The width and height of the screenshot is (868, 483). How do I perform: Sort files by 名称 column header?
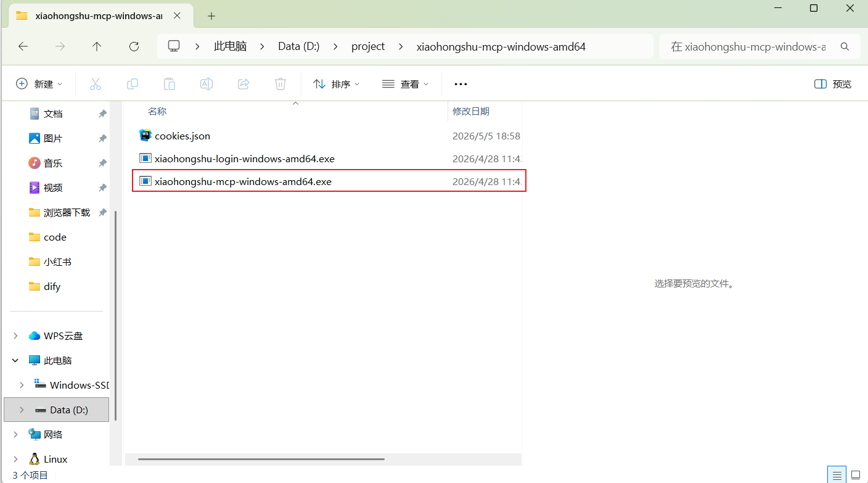(157, 111)
